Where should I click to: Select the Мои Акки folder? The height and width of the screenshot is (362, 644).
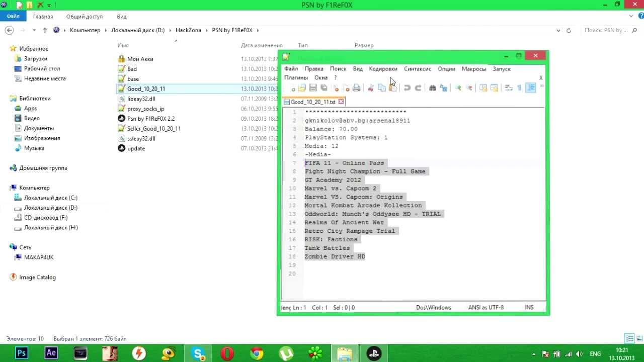point(135,59)
